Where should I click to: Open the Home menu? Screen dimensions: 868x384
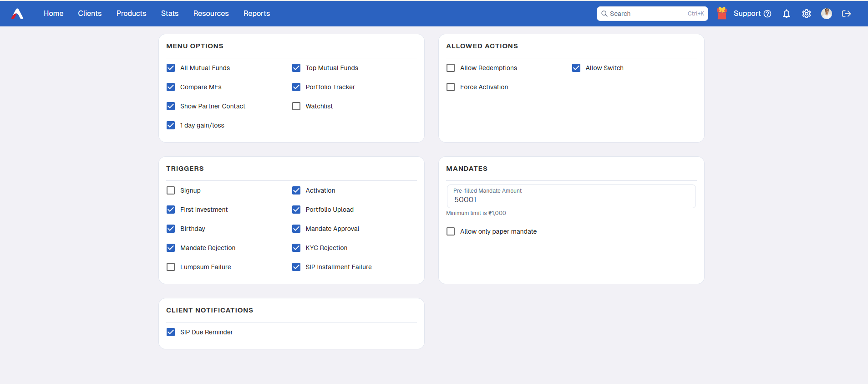coord(54,14)
